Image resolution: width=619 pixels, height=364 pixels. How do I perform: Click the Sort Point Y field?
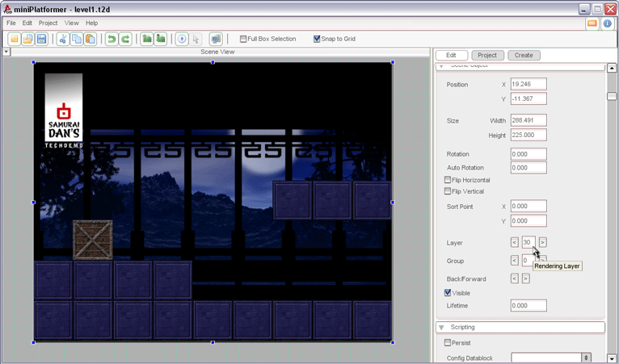click(528, 220)
